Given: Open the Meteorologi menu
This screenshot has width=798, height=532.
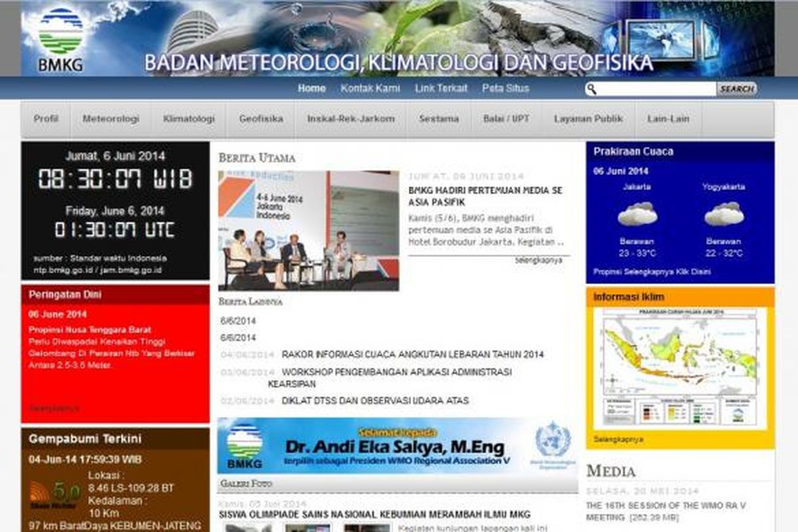Looking at the screenshot, I should click(111, 119).
